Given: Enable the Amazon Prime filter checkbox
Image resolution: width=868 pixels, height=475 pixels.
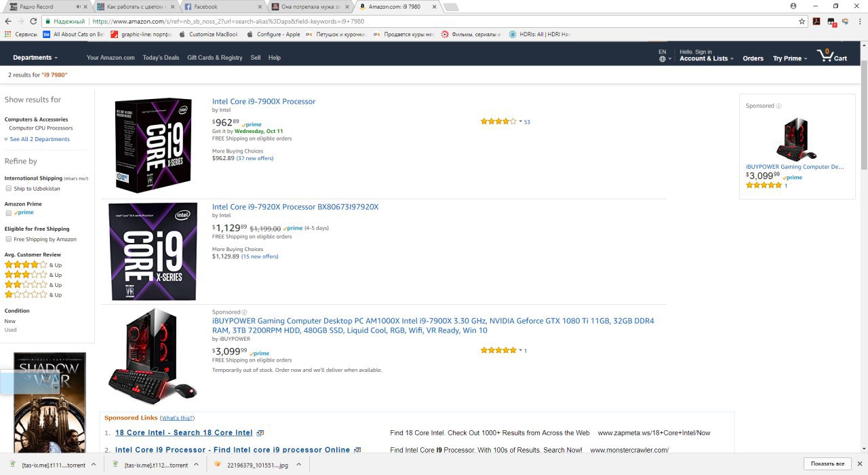Looking at the screenshot, I should coord(9,213).
